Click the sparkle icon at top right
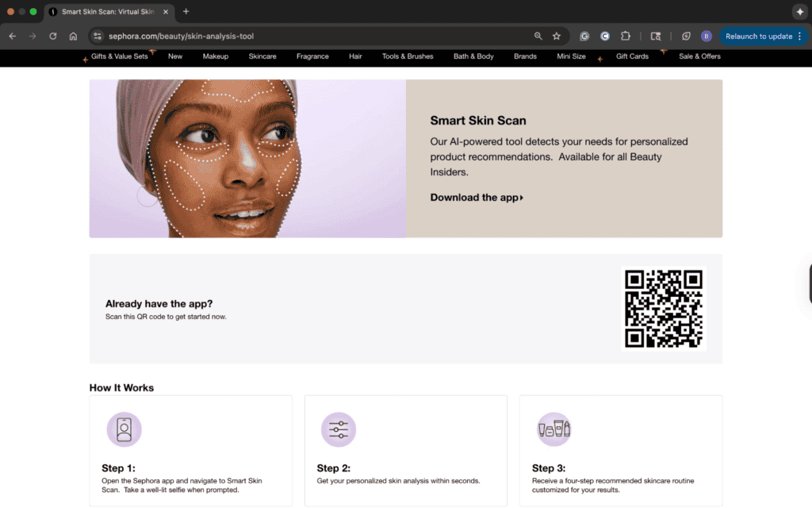Image resolution: width=812 pixels, height=508 pixels. (x=799, y=11)
